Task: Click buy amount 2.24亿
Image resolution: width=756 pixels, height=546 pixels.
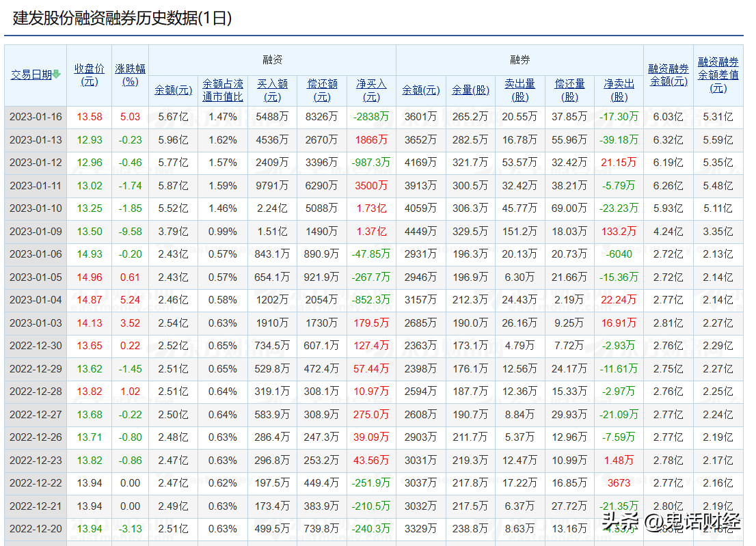Action: [x=273, y=208]
